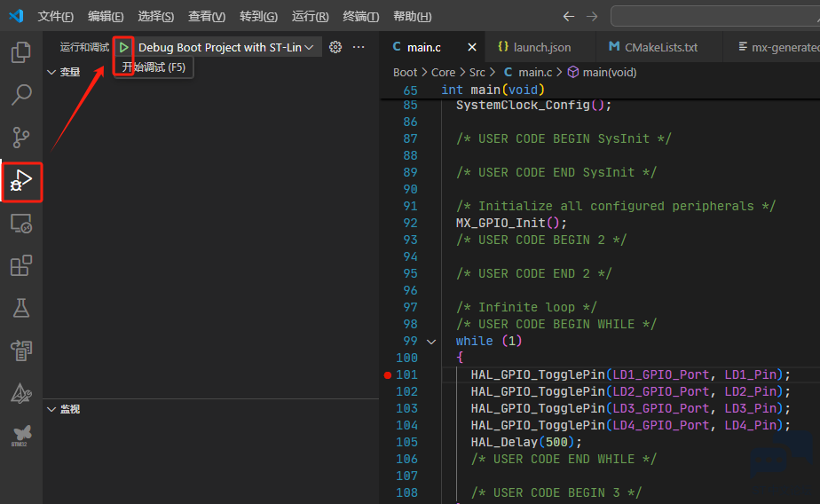This screenshot has height=504, width=820.
Task: Open the CMake tools triangle icon
Action: 21,393
